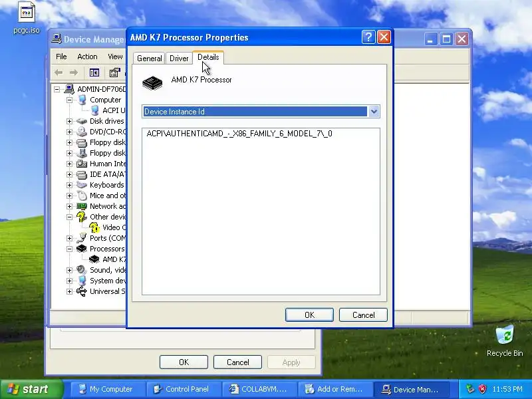This screenshot has height=399, width=532.
Task: Select the ADMIN-DF706D computer icon
Action: 69,89
